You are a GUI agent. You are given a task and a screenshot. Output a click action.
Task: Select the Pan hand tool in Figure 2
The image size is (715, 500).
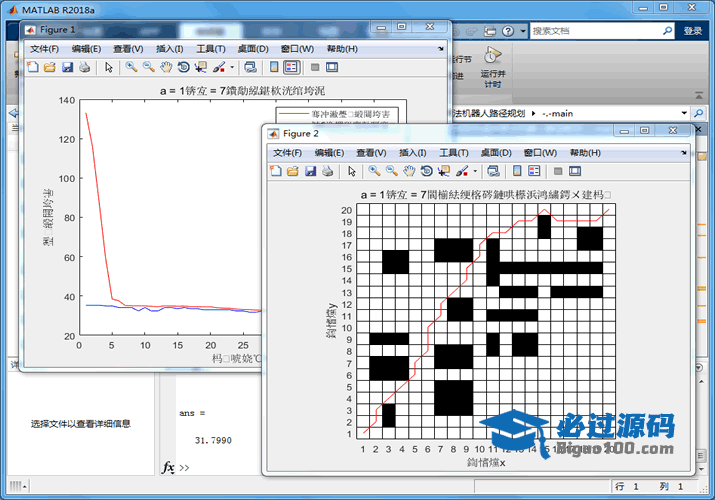[409, 171]
